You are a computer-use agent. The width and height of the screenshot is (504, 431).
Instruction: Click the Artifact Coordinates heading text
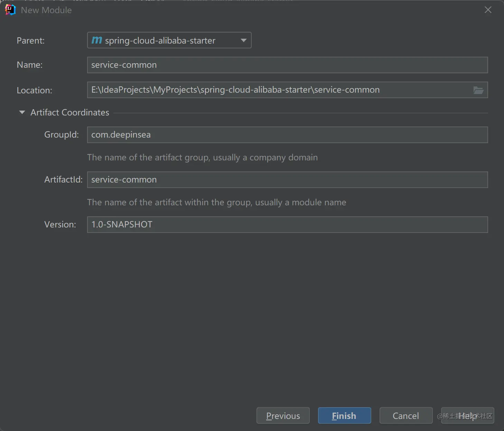coord(70,112)
